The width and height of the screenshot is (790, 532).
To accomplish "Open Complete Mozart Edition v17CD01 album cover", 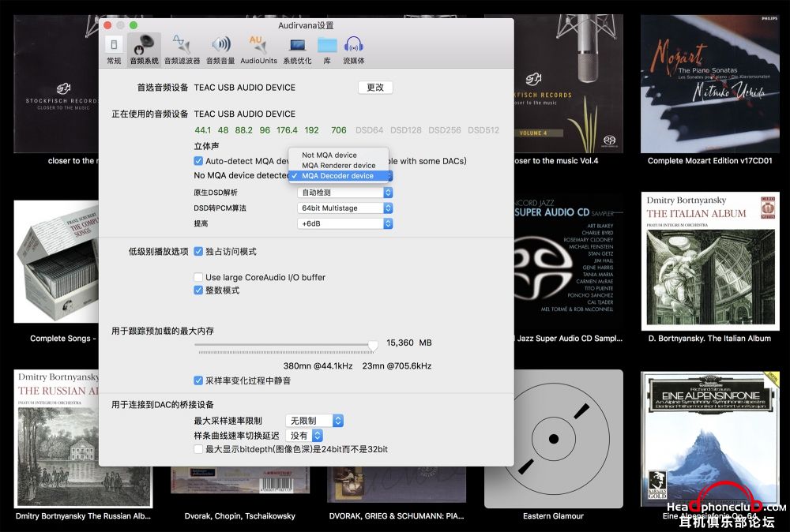I will pyautogui.click(x=709, y=84).
